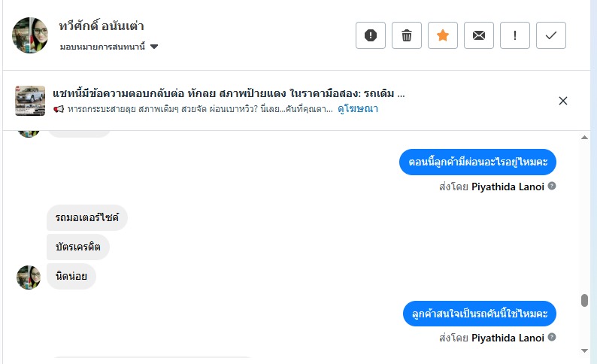Click the help icon beside first Piyathida Lanoi
The image size is (597, 364).
[x=552, y=186]
